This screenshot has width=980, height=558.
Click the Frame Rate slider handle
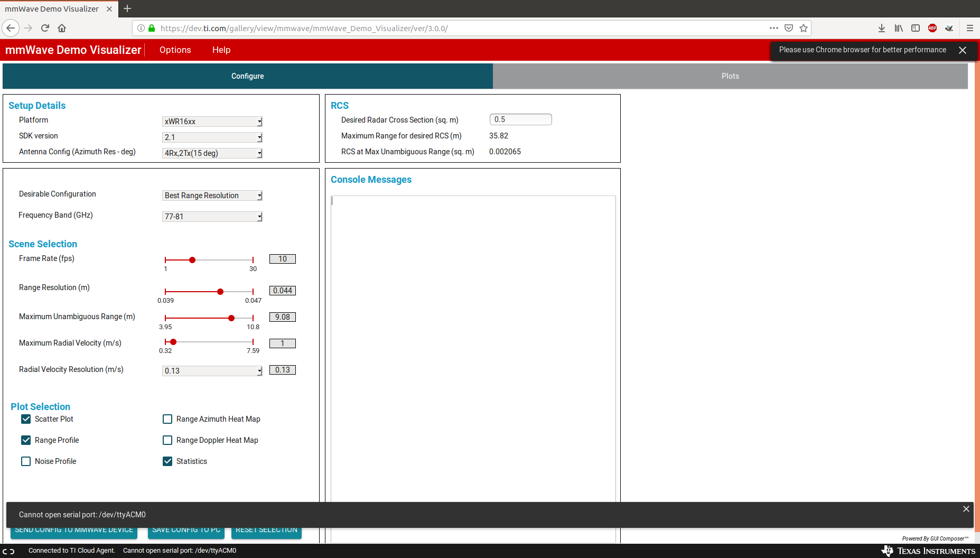(x=192, y=260)
